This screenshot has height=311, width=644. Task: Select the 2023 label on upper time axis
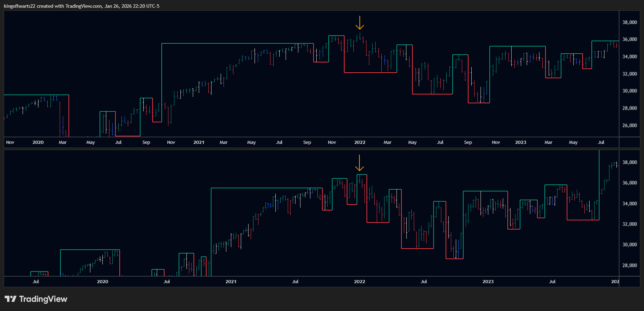tap(520, 142)
